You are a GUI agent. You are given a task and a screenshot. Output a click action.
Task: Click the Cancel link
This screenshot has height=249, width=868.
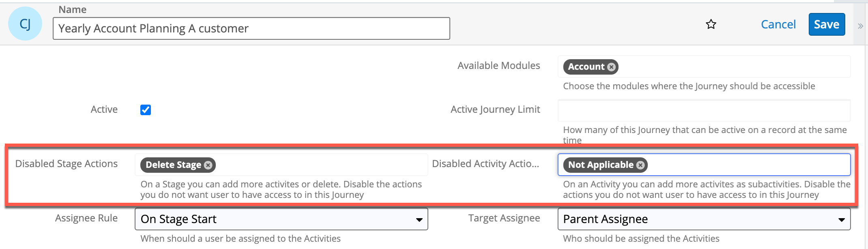point(778,24)
